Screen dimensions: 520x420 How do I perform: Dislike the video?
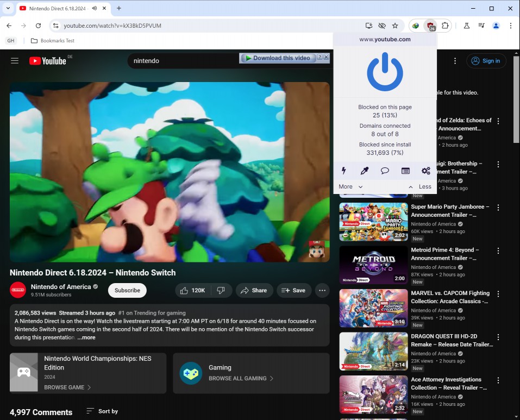point(221,290)
